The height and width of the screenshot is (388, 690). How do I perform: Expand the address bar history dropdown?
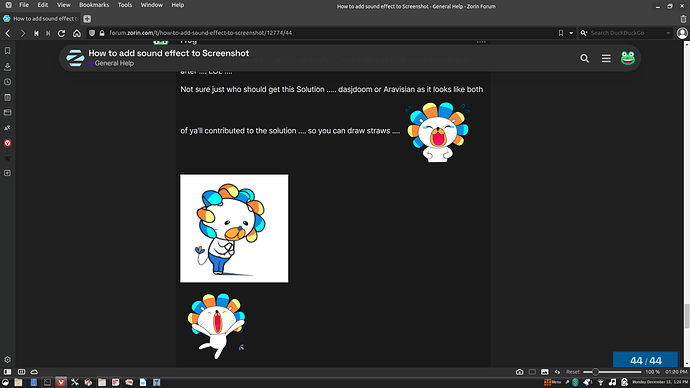tap(571, 33)
